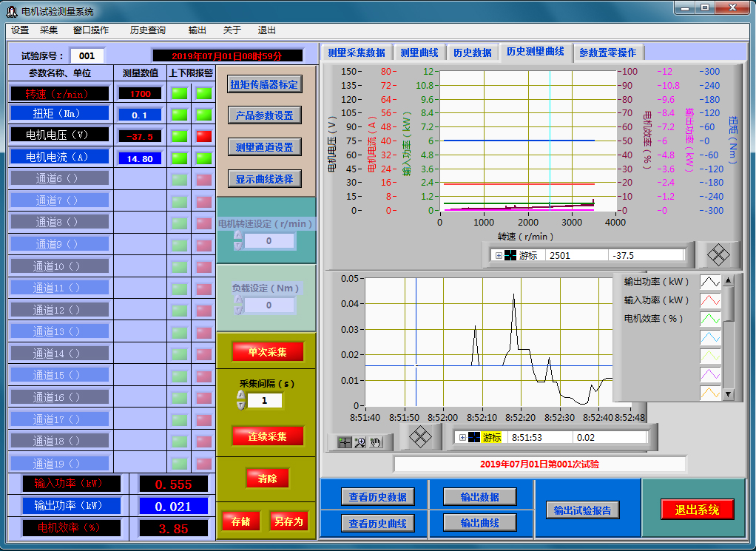Expand the lower chart cursor legend entry

[462, 437]
